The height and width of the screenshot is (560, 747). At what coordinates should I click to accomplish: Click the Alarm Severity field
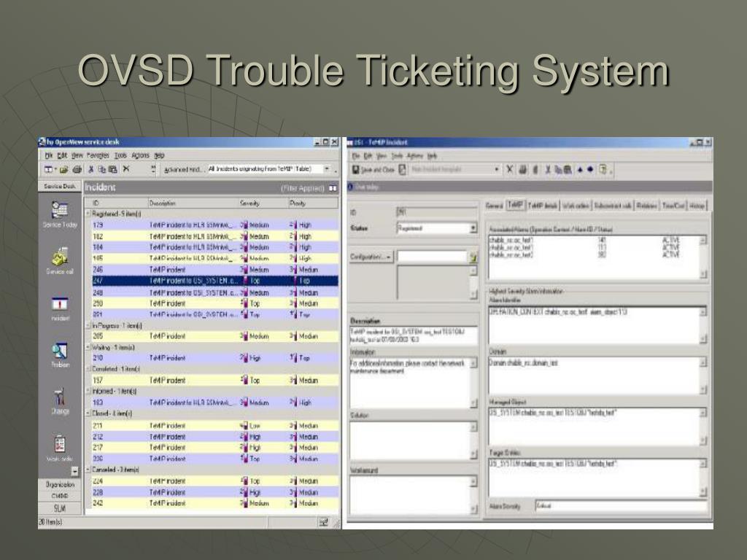[x=620, y=506]
